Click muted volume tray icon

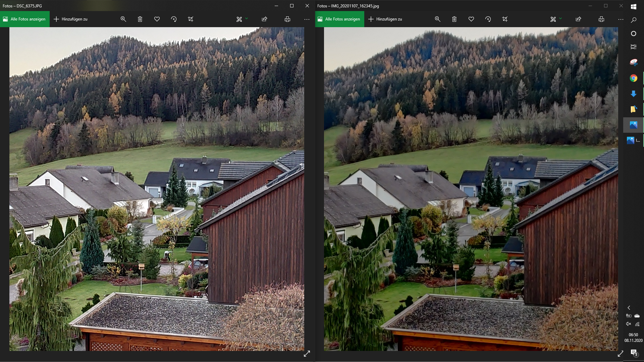click(x=629, y=324)
